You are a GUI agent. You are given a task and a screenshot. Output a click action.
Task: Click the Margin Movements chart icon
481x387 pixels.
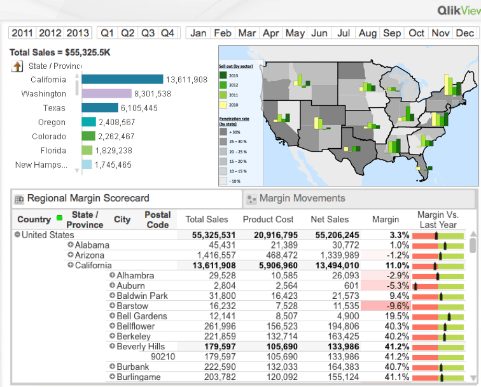[251, 199]
